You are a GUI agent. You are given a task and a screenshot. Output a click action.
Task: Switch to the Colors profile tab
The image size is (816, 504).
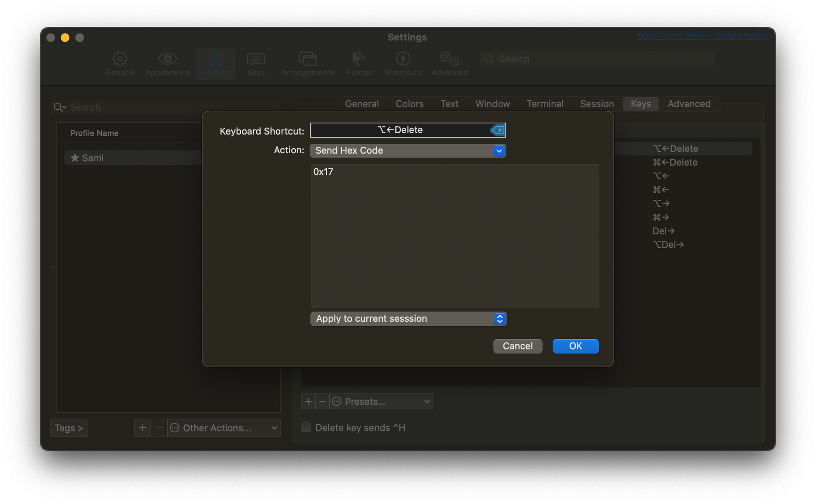[x=409, y=104]
